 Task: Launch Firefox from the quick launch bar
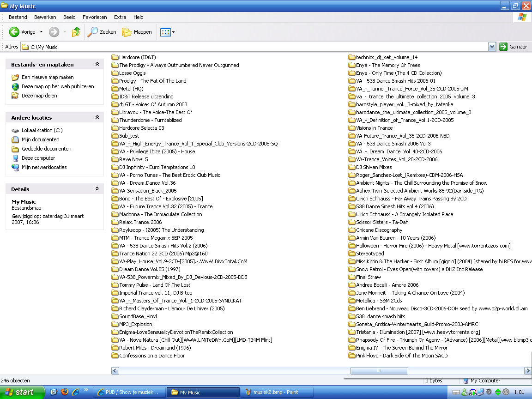click(65, 392)
